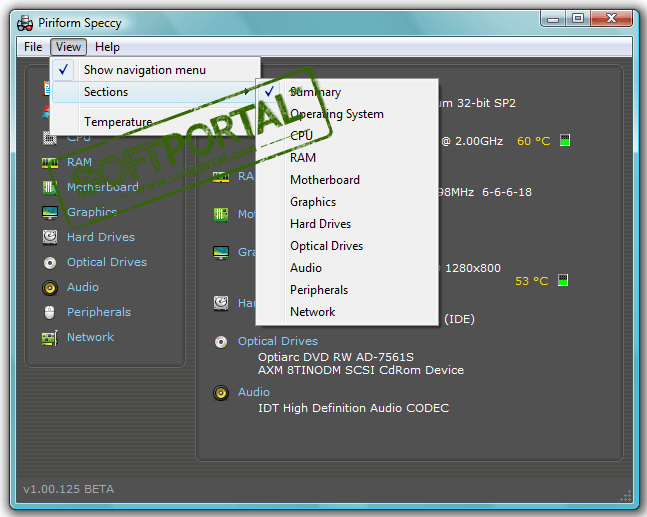Click the Audio heading in summary panel
This screenshot has height=517, width=647.
253,392
